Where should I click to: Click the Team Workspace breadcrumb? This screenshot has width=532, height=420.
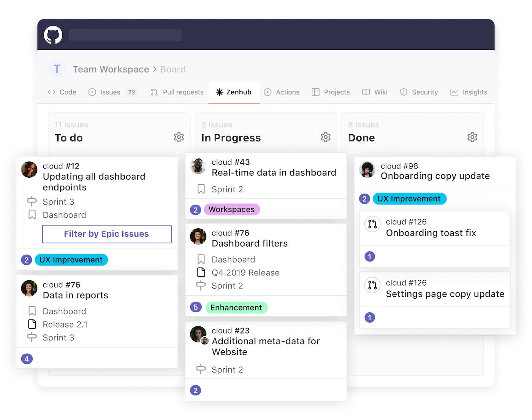click(111, 69)
